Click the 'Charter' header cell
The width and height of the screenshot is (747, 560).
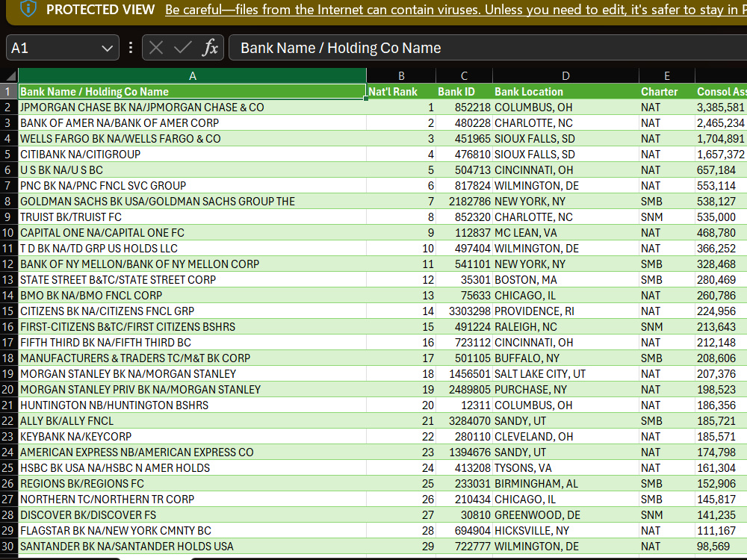[667, 91]
